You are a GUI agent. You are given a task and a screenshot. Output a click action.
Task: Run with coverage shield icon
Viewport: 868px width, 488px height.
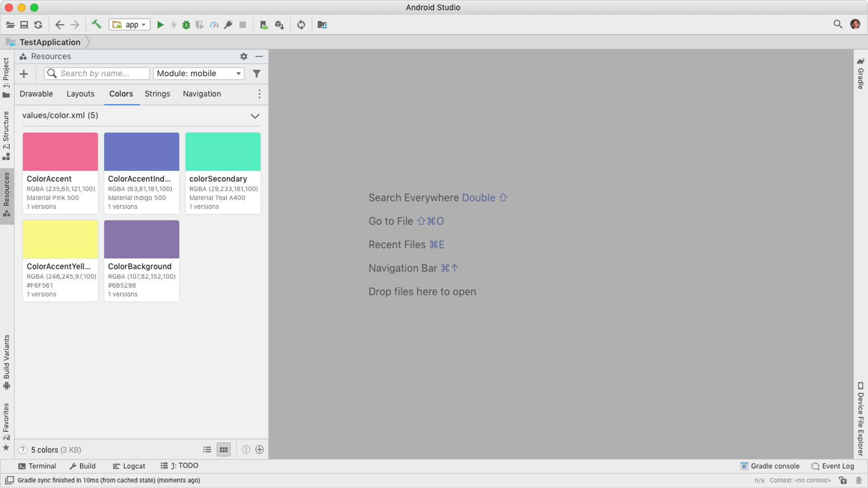pyautogui.click(x=200, y=25)
